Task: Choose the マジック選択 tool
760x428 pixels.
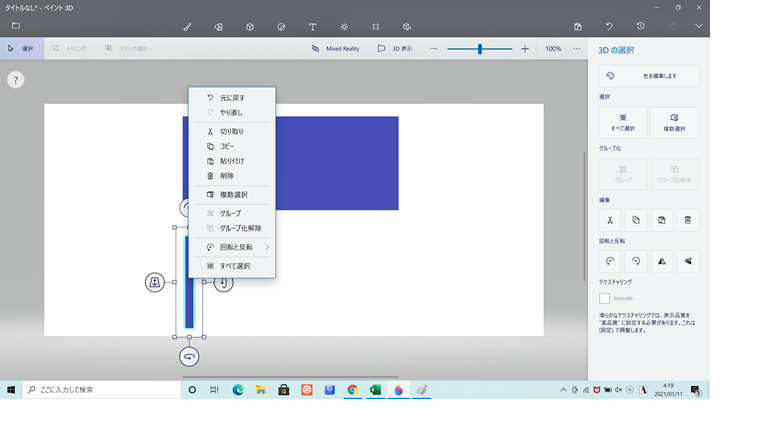Action: click(x=126, y=48)
